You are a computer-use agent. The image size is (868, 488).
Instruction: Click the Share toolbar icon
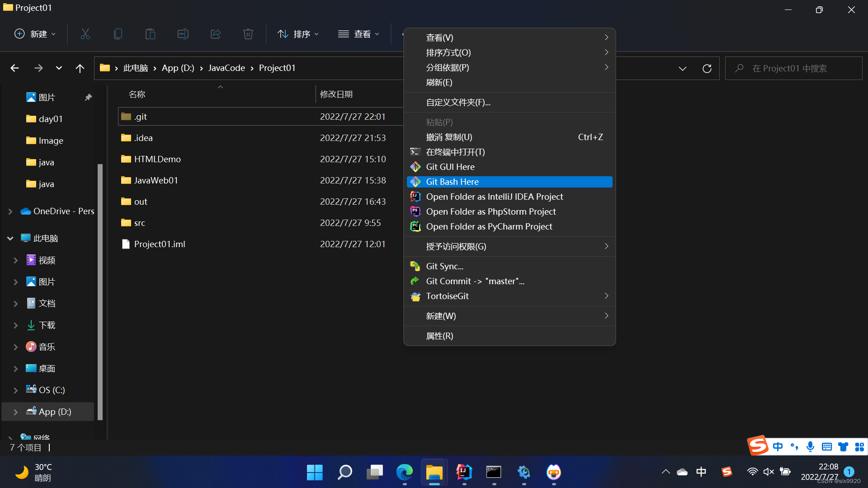pyautogui.click(x=215, y=34)
